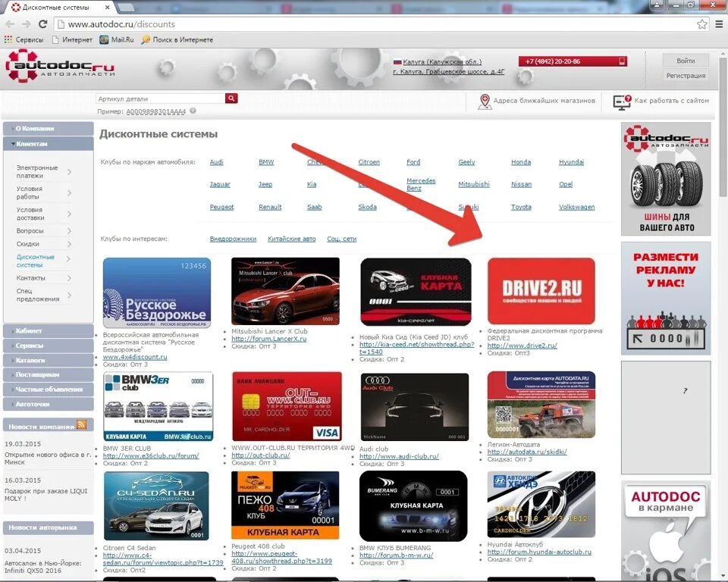This screenshot has height=582, width=728.
Task: Click the AUTODATA.RU discount card image
Action: point(541,405)
